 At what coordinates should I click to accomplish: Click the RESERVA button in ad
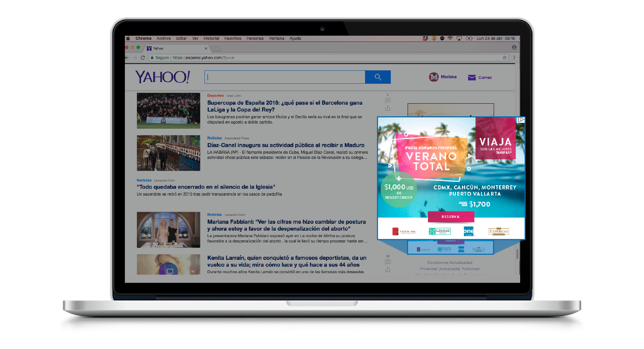click(x=451, y=217)
